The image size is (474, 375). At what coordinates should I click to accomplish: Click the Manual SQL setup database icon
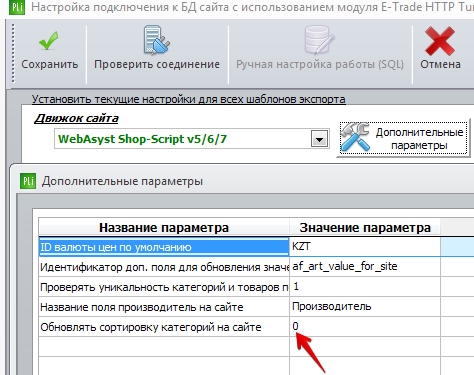[x=319, y=40]
